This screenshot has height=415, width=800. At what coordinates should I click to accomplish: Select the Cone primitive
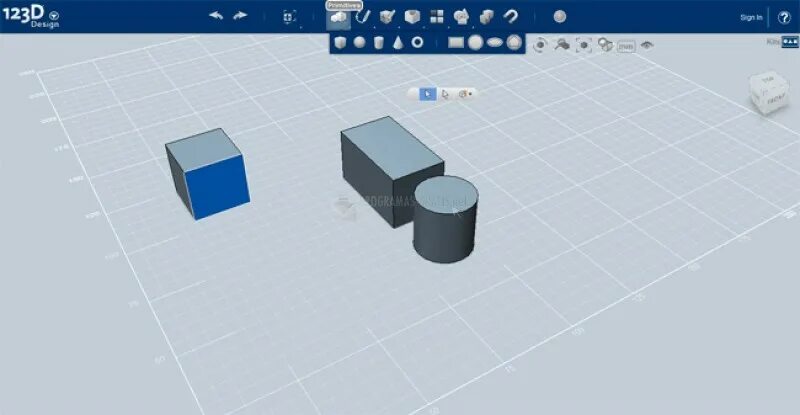click(x=398, y=42)
